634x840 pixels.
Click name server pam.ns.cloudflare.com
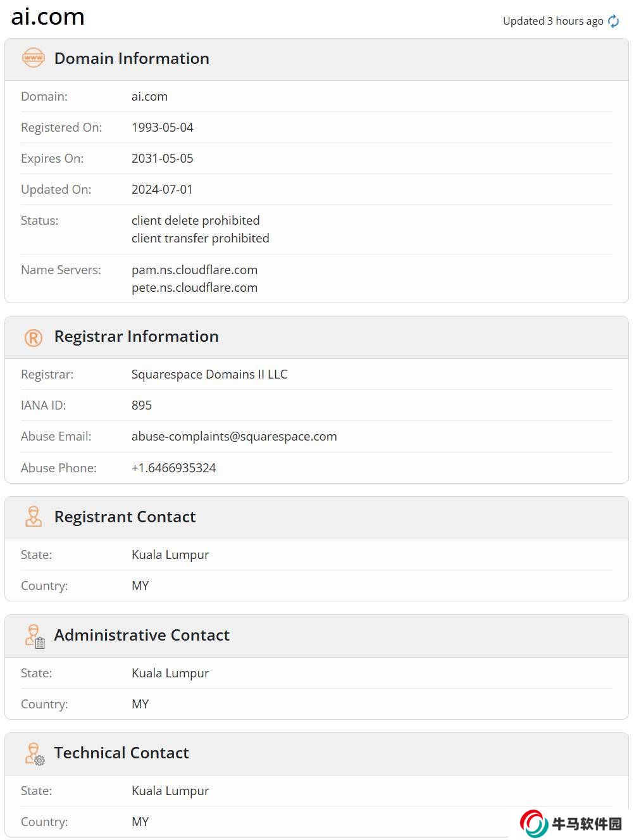click(194, 270)
